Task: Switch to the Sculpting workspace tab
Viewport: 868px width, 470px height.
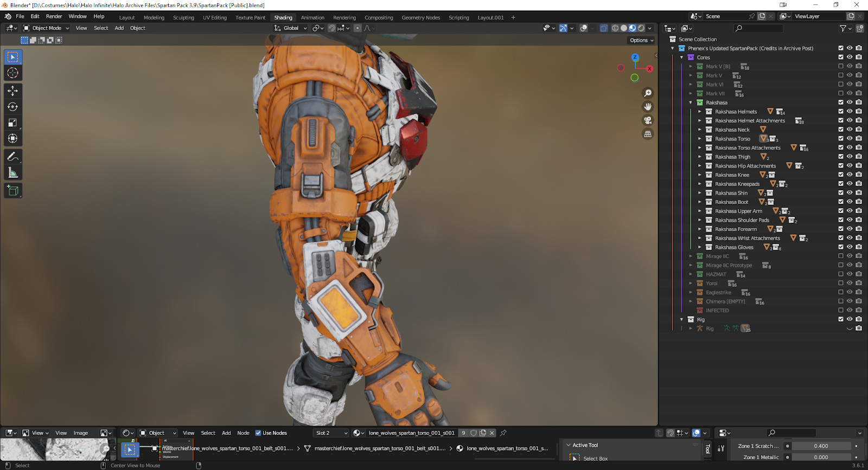Action: pos(183,17)
